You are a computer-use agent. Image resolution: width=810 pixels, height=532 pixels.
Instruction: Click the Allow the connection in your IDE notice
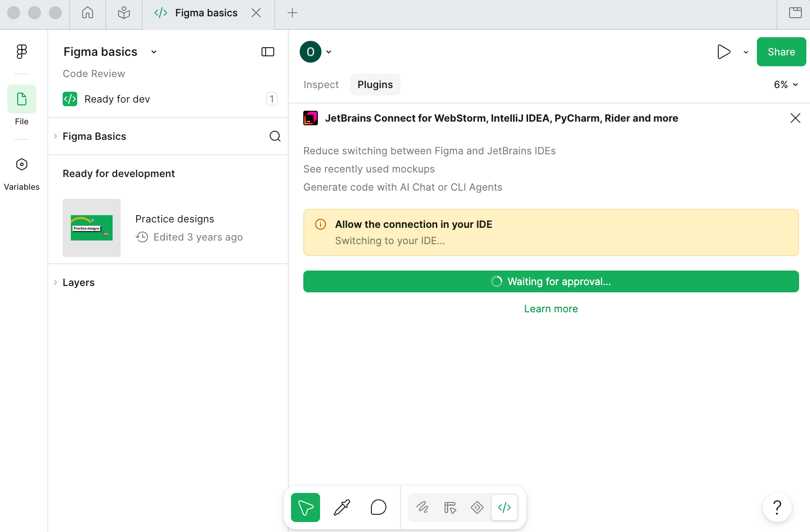pos(551,232)
